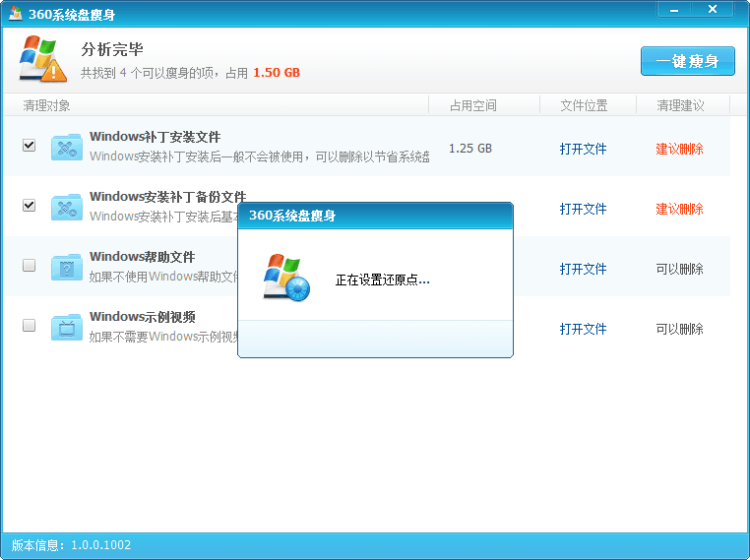Open file location for Windows安装补丁备份文件
750x560 pixels.
coord(583,209)
